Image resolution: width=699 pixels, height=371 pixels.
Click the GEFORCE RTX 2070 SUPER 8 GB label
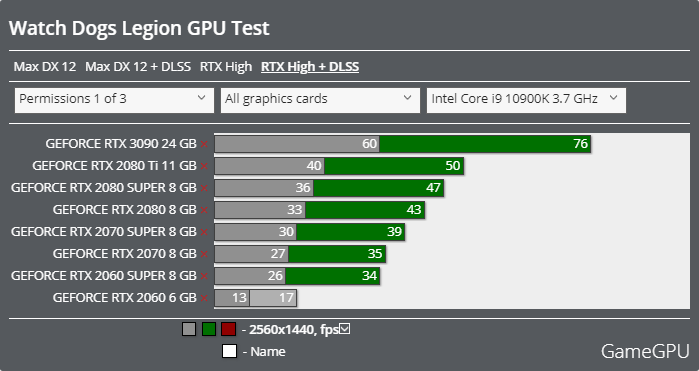[104, 231]
